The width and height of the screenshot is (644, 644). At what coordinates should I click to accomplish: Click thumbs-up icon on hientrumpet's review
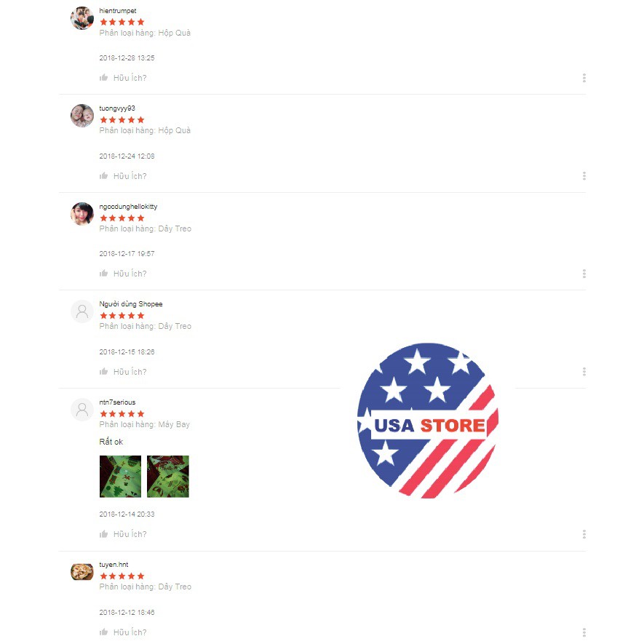[103, 77]
